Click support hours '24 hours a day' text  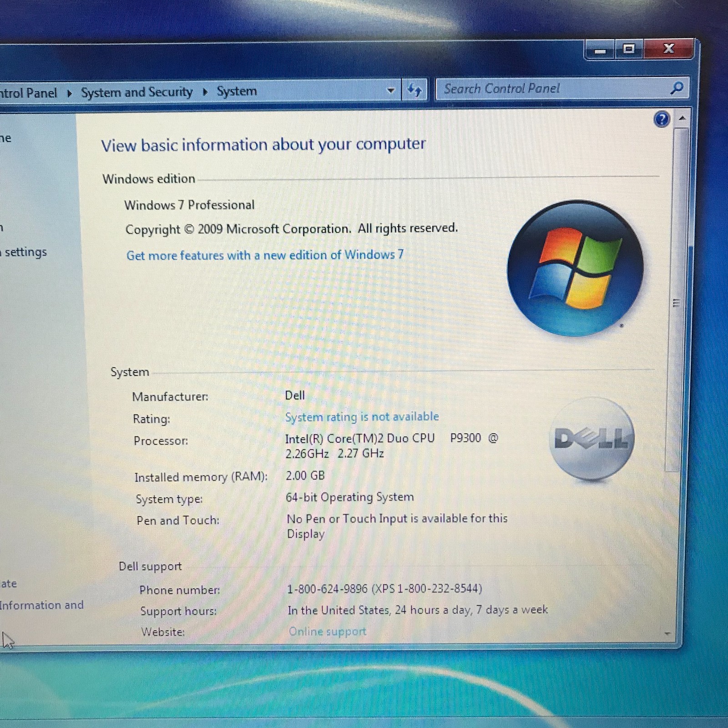pyautogui.click(x=433, y=610)
